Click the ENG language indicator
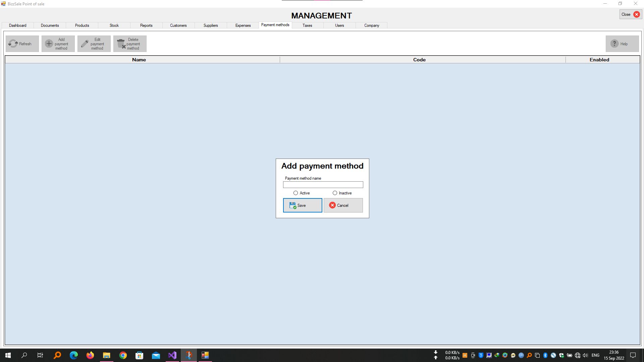Viewport: 644px width, 362px height. coord(596,355)
